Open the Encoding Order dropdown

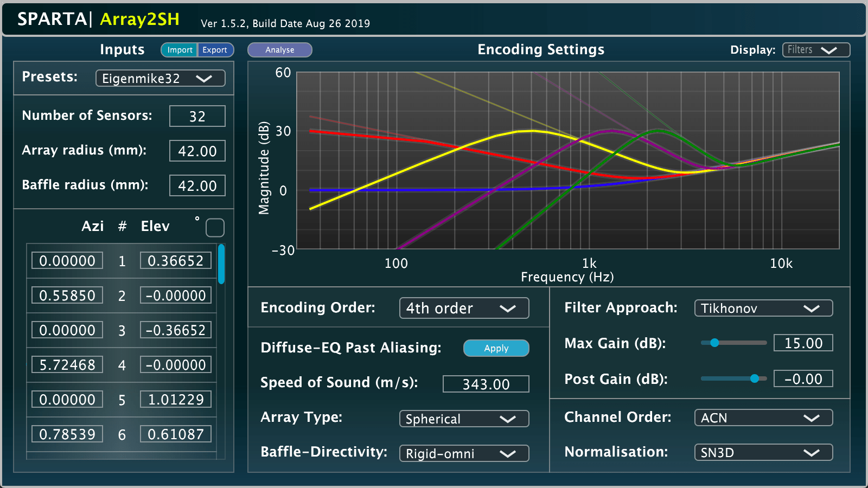click(x=464, y=309)
